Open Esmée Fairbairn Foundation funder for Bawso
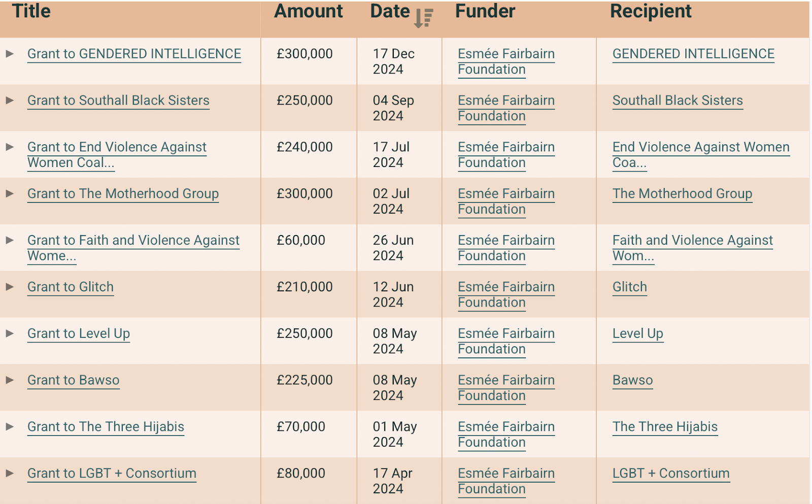 [506, 388]
